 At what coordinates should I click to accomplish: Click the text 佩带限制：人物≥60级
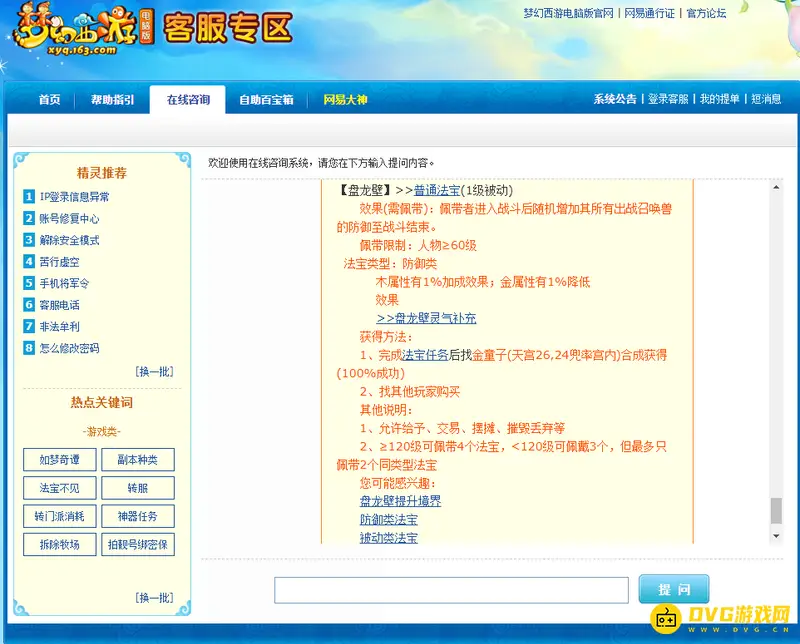pyautogui.click(x=418, y=245)
